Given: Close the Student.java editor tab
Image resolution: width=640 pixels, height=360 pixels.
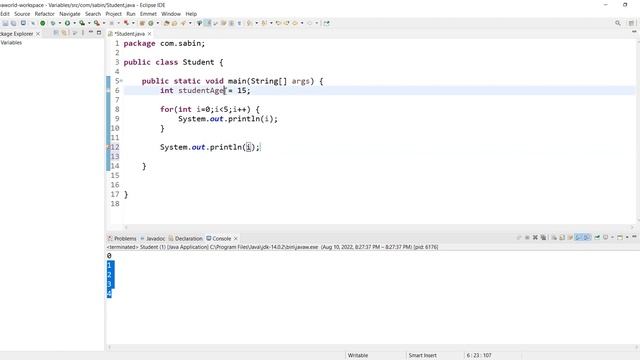Looking at the screenshot, I should point(149,33).
